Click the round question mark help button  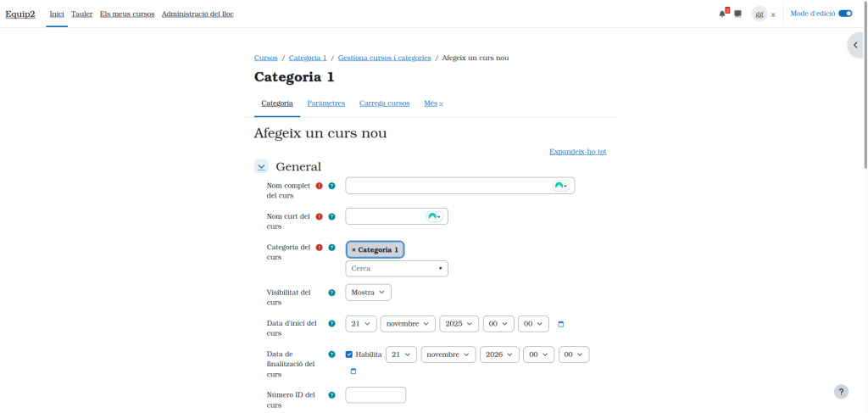[841, 391]
